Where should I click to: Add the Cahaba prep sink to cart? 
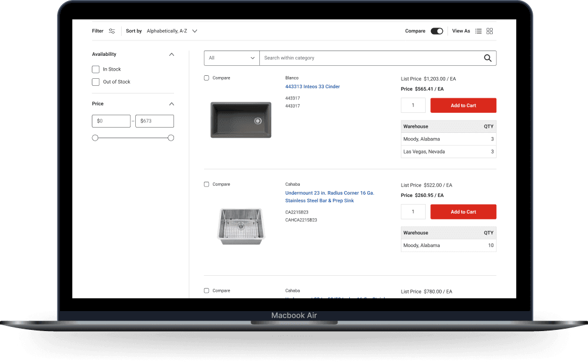[x=463, y=211]
